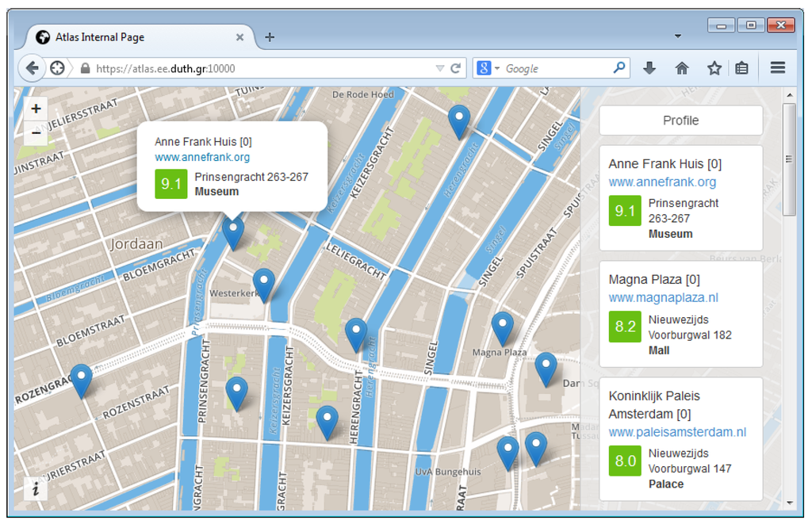The height and width of the screenshot is (524, 812).
Task: Expand the URL history dropdown arrow
Action: pyautogui.click(x=440, y=69)
